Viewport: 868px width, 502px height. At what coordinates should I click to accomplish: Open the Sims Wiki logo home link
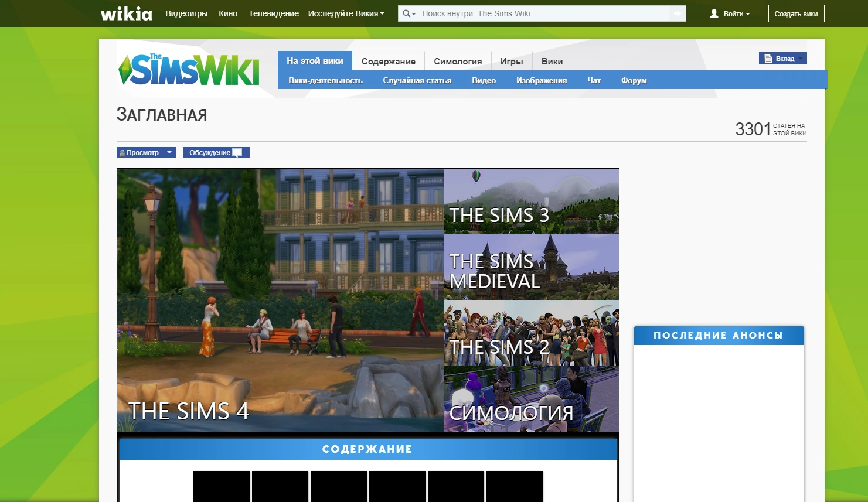[x=189, y=69]
